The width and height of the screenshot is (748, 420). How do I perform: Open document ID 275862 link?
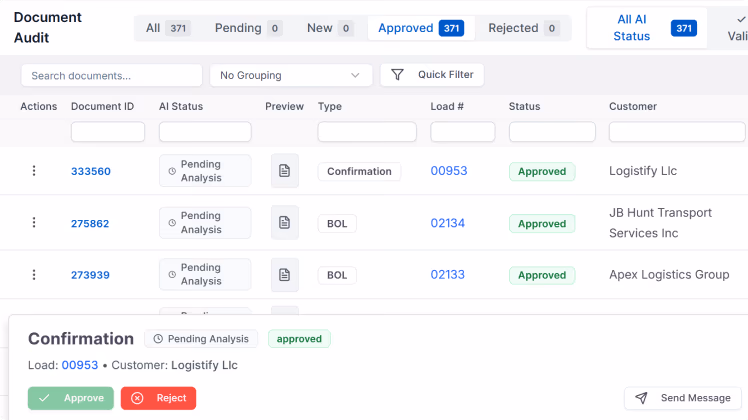tap(90, 223)
